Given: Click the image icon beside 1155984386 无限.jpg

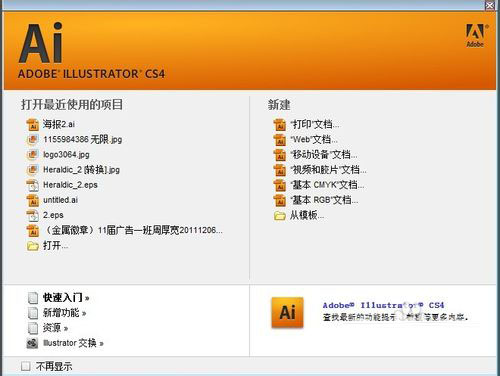Looking at the screenshot, I should tap(32, 140).
